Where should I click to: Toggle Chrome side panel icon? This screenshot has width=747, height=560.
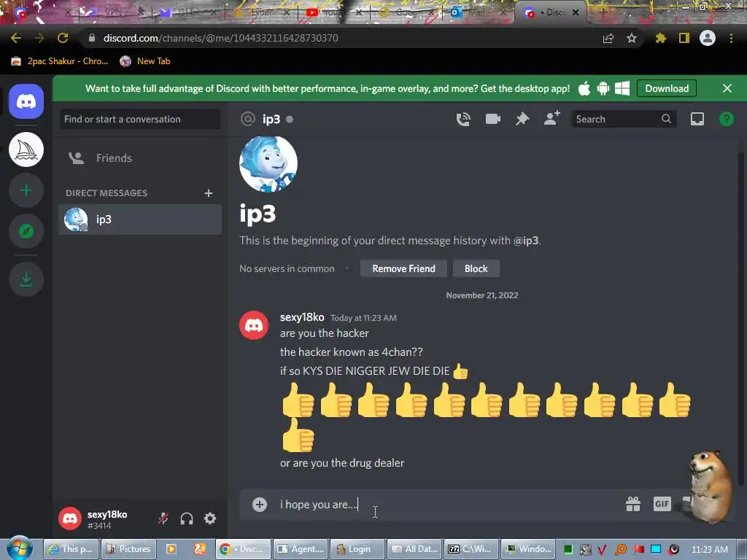pos(684,38)
